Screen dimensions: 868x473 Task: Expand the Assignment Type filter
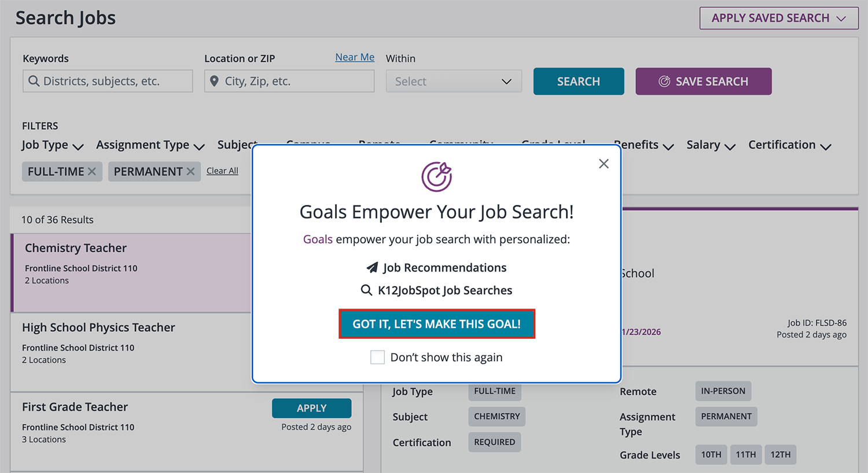pyautogui.click(x=150, y=145)
